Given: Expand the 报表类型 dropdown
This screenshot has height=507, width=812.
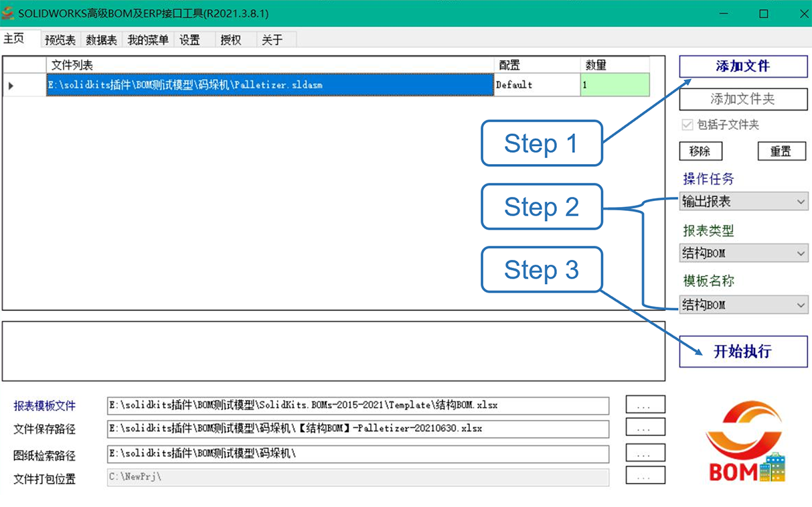Looking at the screenshot, I should [743, 253].
